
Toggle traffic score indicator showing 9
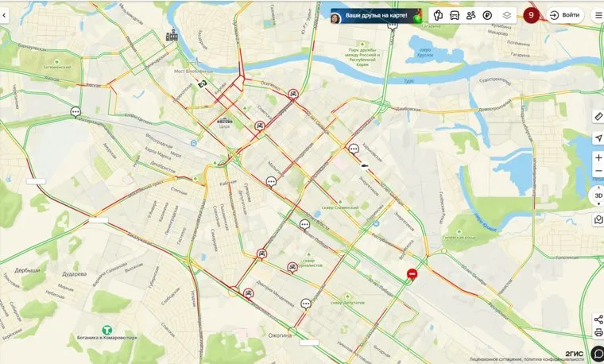point(531,15)
